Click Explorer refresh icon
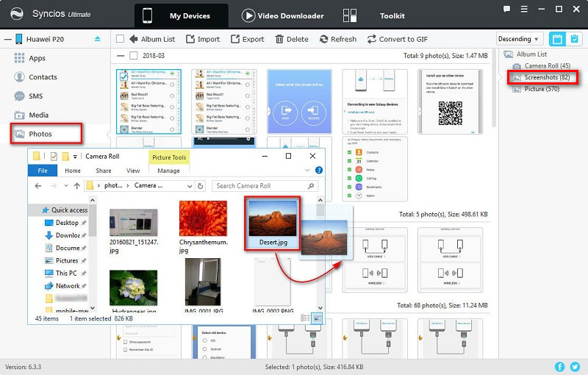 201,186
